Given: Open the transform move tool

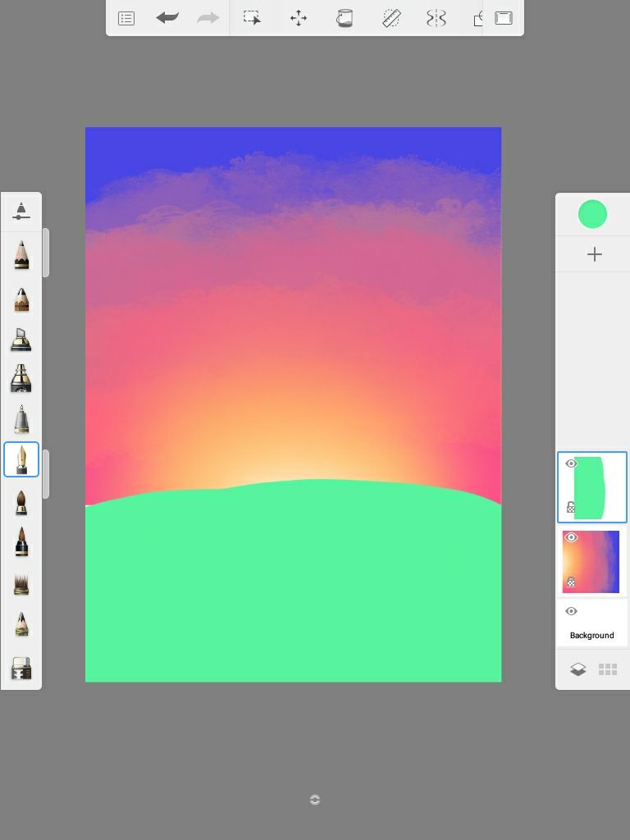Looking at the screenshot, I should (299, 18).
